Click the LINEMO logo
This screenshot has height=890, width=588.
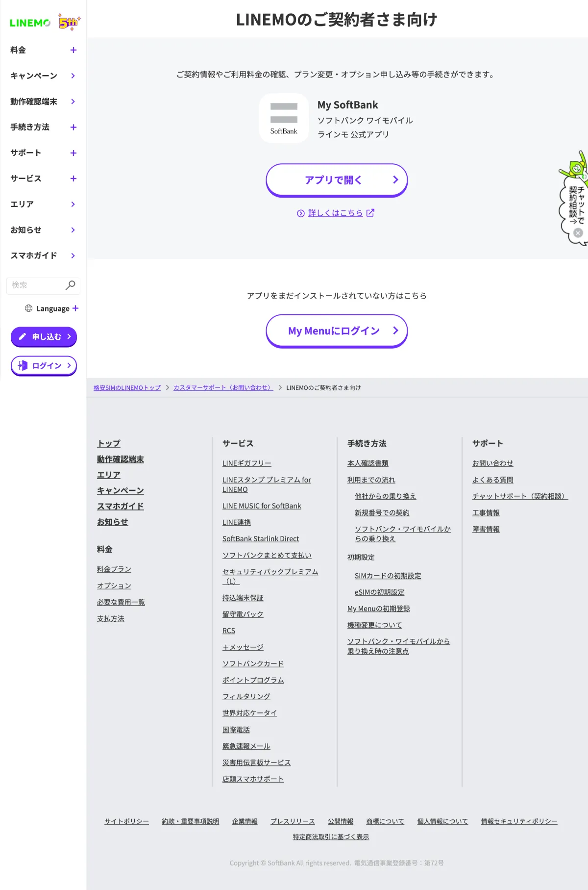pos(30,23)
